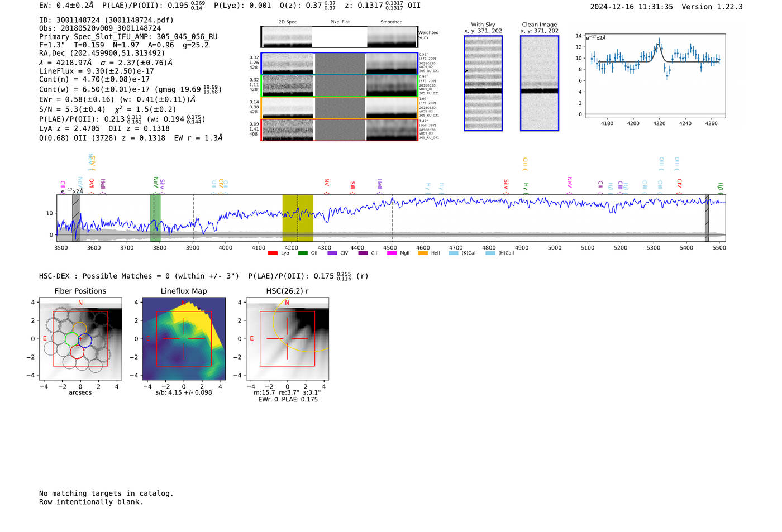Select the blue-framed fiber 2D spec row
This screenshot has width=782, height=532.
click(339, 64)
